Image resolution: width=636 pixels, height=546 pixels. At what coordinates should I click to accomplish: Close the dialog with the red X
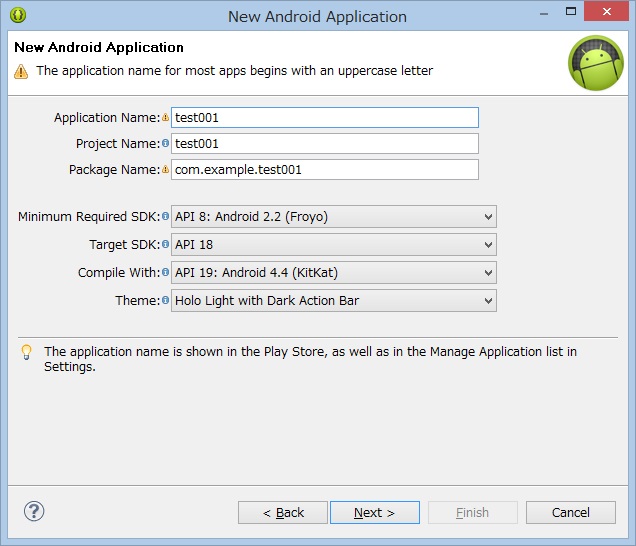tap(606, 11)
